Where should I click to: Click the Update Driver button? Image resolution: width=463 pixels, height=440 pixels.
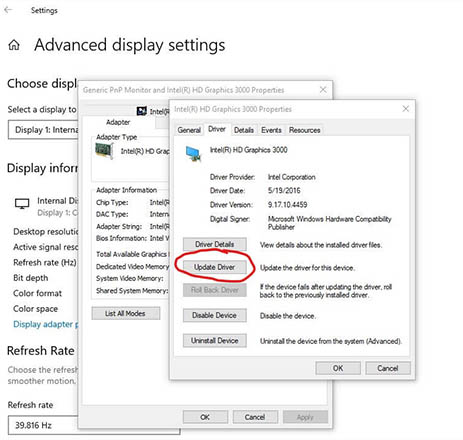coord(215,267)
